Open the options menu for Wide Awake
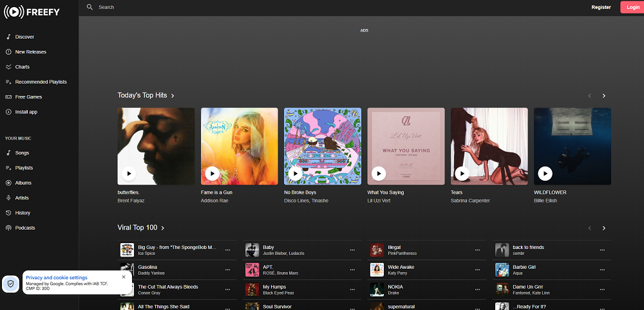The image size is (644, 310). (477, 270)
